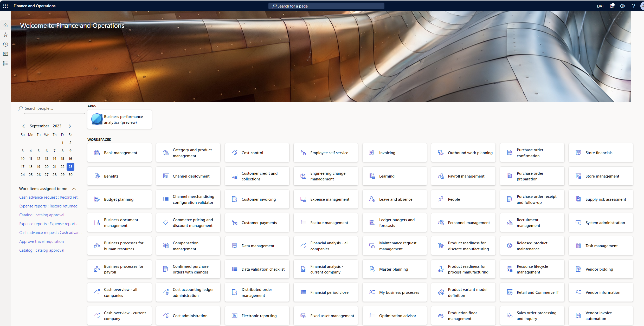The height and width of the screenshot is (326, 644).
Task: Collapse the Work items assigned to me section
Action: (x=74, y=189)
